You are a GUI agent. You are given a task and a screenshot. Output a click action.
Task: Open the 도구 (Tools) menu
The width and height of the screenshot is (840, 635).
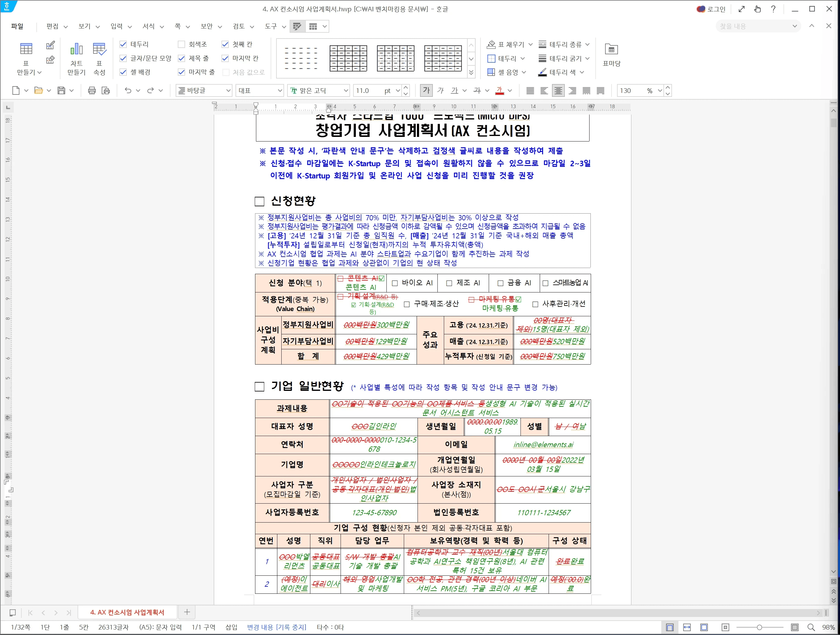point(270,26)
